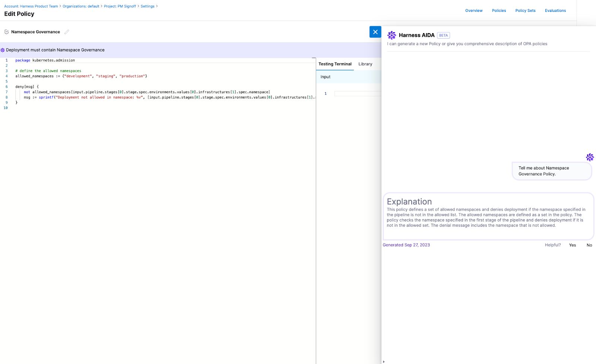
Task: Click the BETA badge next to Harness AIDA
Action: [x=443, y=35]
